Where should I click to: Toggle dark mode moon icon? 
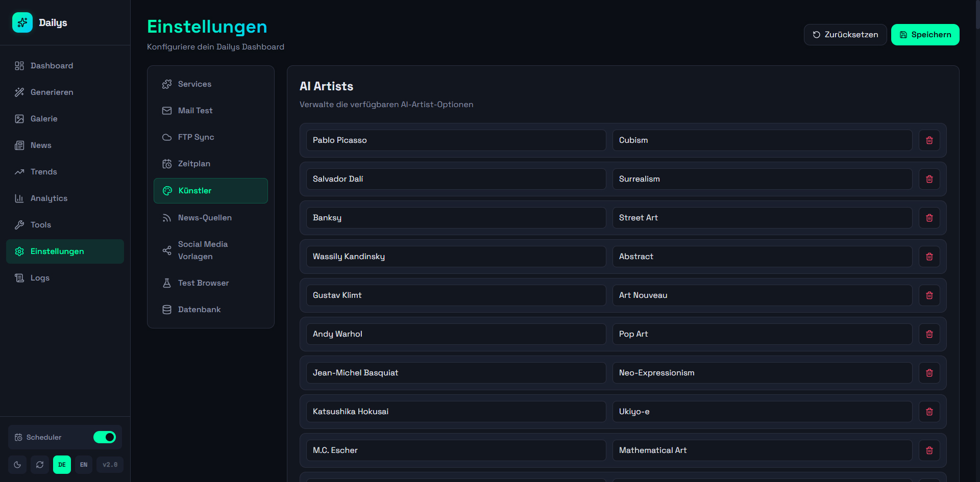17,465
